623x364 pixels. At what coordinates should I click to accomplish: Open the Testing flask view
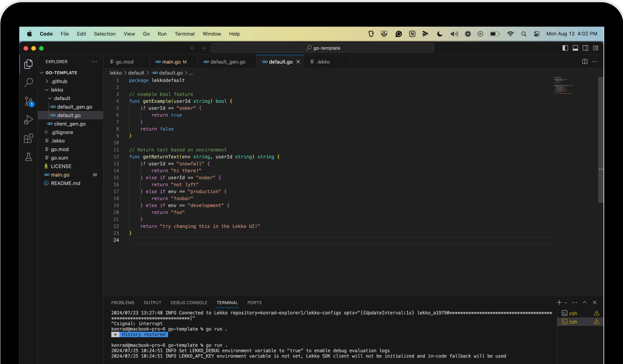[29, 157]
